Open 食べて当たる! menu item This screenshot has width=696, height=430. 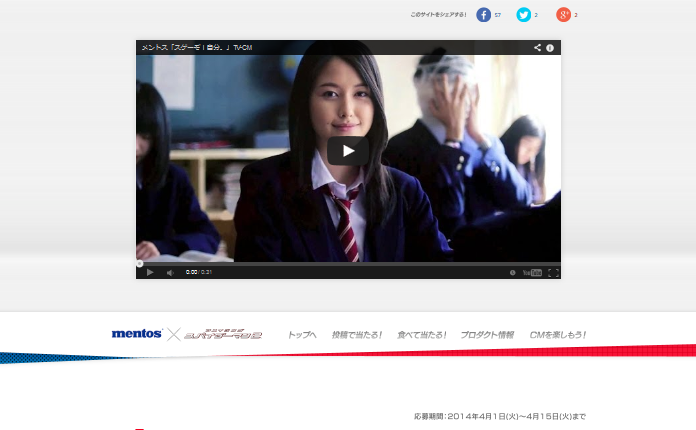click(421, 335)
